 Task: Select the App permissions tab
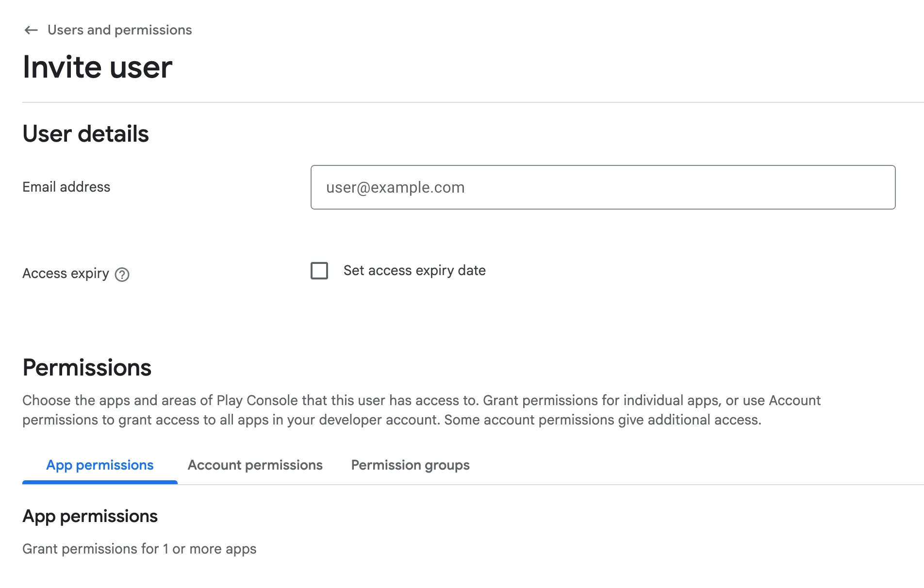tap(100, 465)
